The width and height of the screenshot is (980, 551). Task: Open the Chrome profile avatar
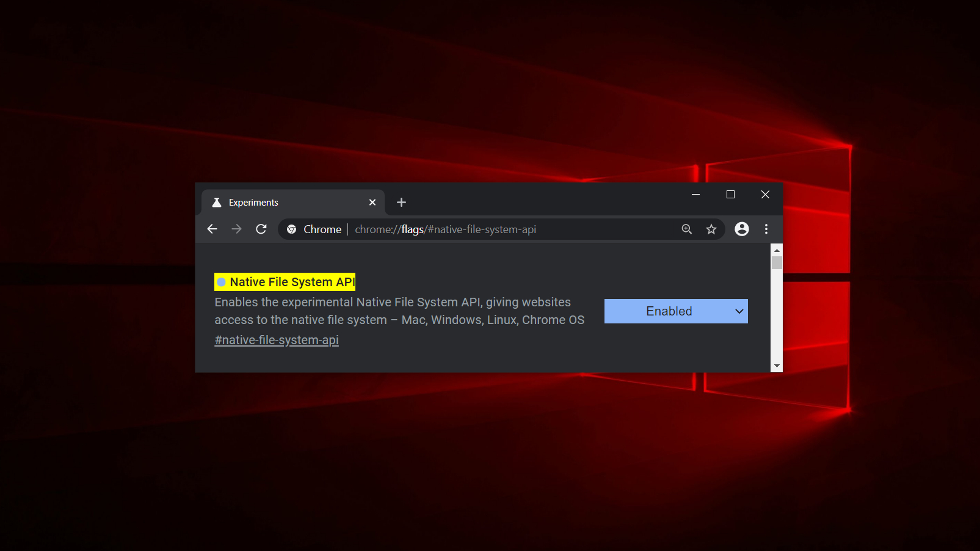[741, 229]
